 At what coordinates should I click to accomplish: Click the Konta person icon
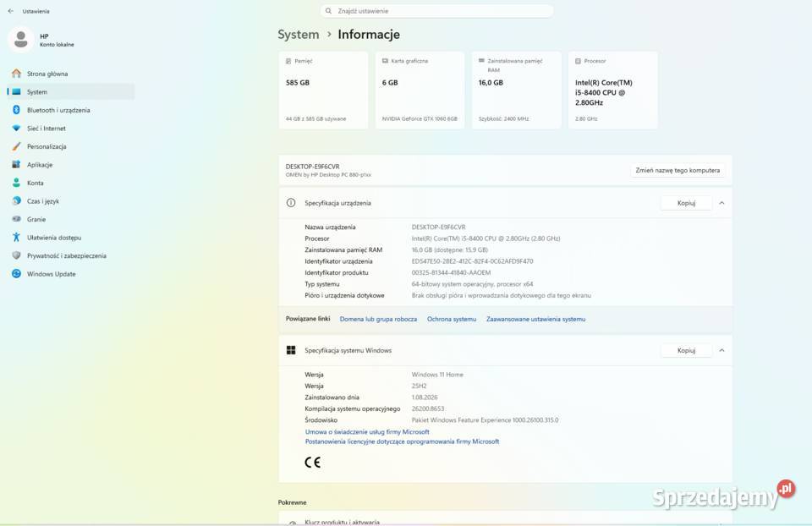click(x=17, y=183)
